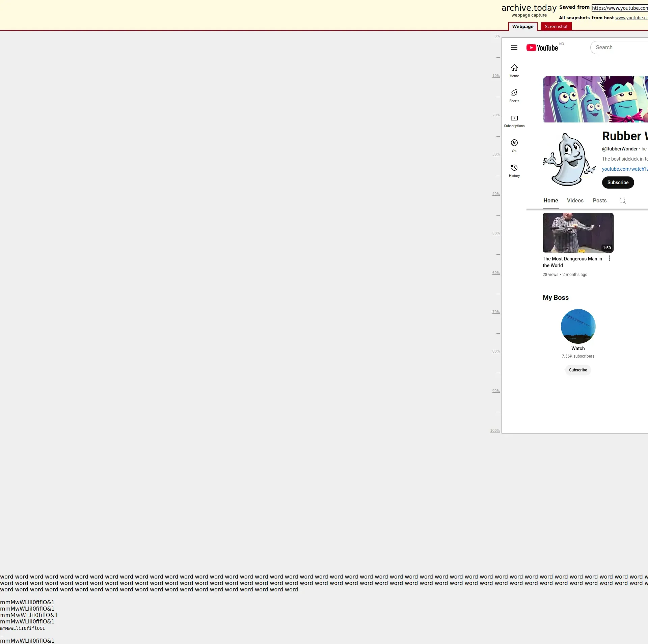Select archive Webpage tab
This screenshot has width=648, height=644.
click(x=522, y=26)
